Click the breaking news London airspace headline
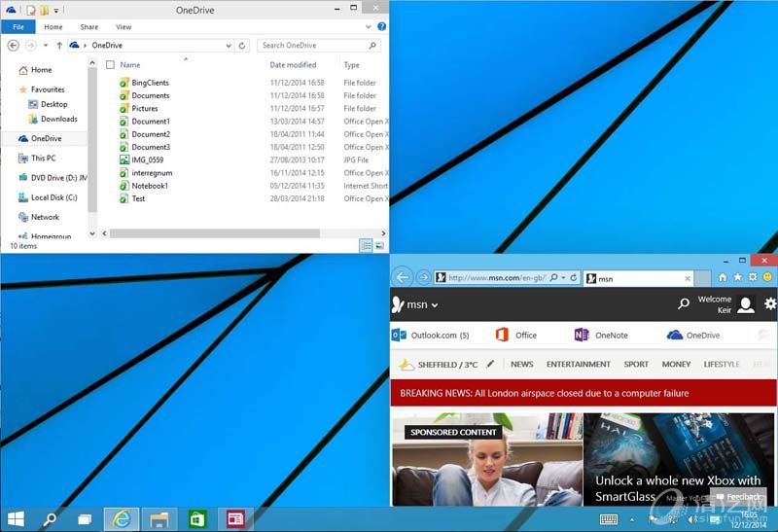Viewport: 778px width, 532px height. click(544, 393)
